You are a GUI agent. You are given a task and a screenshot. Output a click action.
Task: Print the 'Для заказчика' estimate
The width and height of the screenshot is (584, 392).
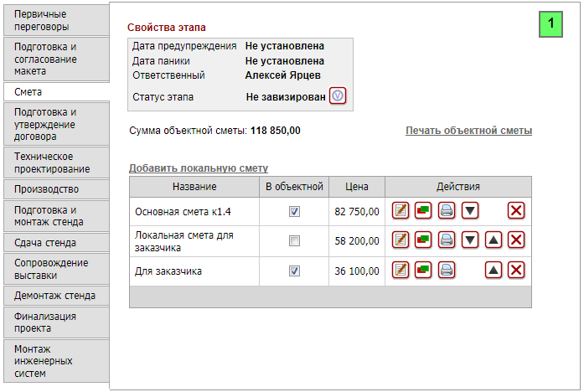pos(447,270)
